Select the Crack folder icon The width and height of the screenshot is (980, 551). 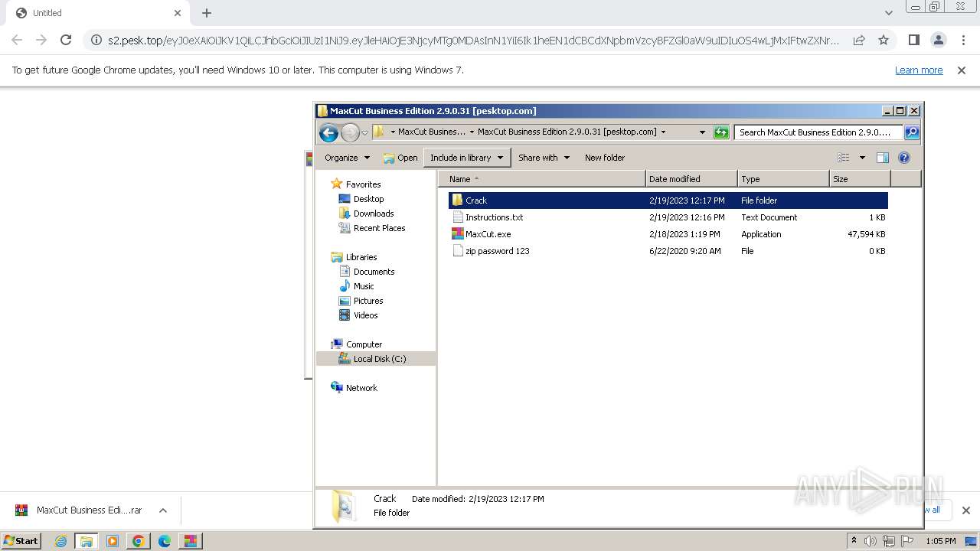coord(458,201)
